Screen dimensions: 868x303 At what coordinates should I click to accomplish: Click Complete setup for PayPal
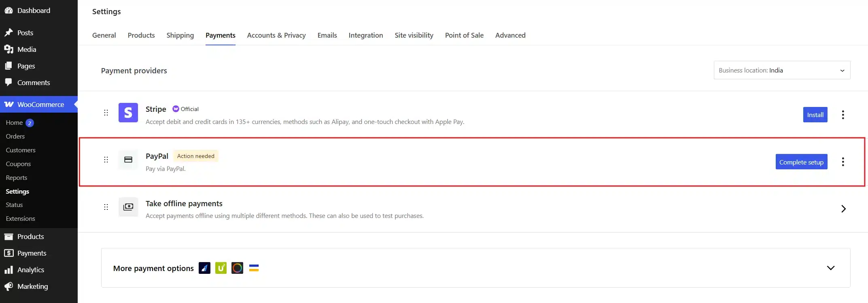tap(802, 162)
